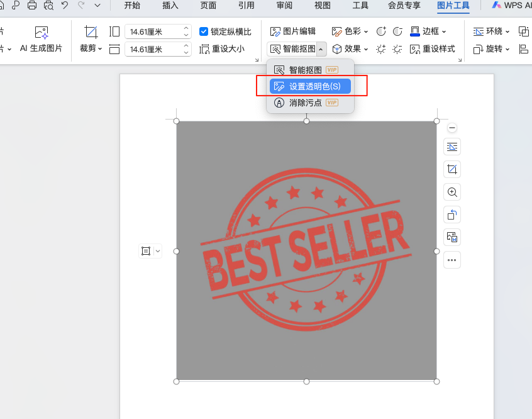This screenshot has height=419, width=532.
Task: Click 图片编辑 button
Action: pyautogui.click(x=293, y=31)
